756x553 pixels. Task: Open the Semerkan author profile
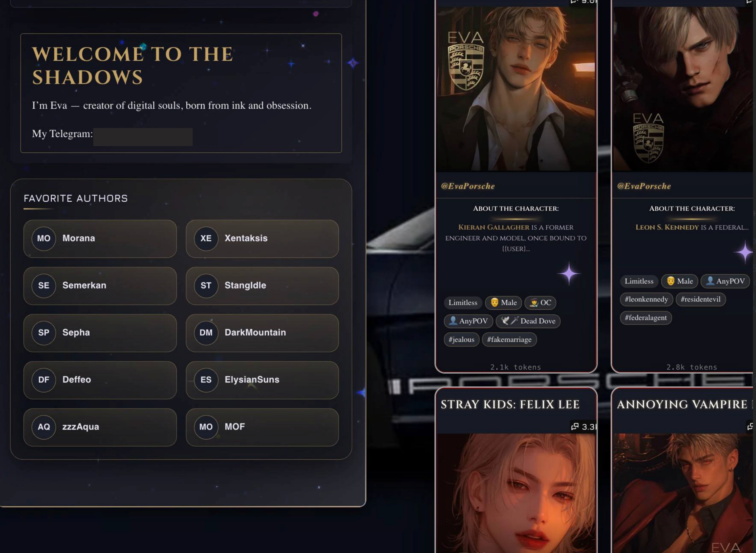[x=100, y=286]
